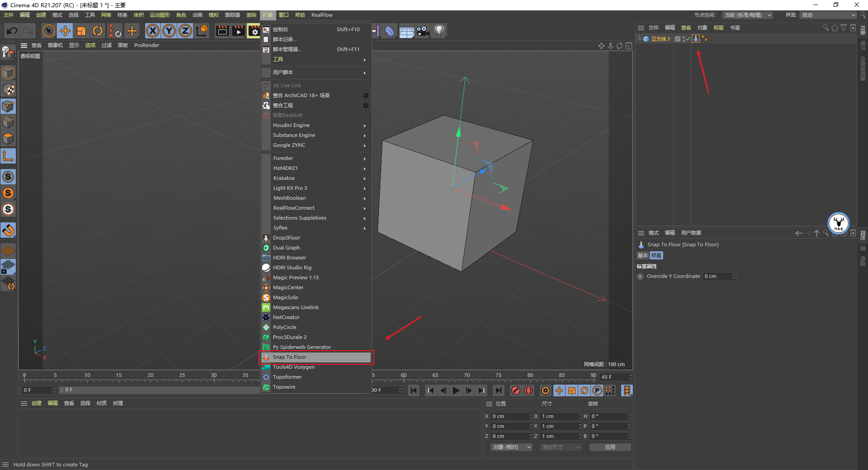Add a camera object icon
The height and width of the screenshot is (470, 868).
coord(423,31)
